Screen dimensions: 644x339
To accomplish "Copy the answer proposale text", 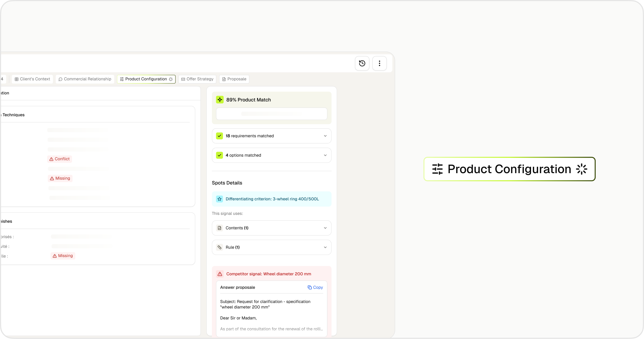I will coord(315,287).
